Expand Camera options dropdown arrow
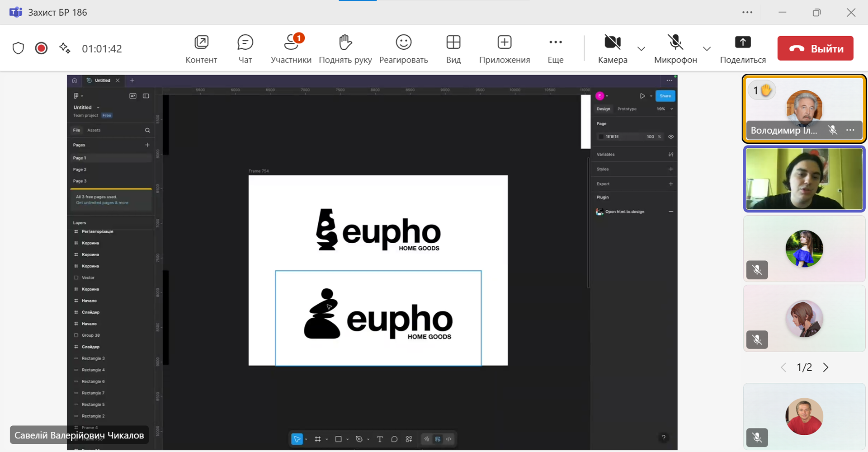Viewport: 868px width, 452px height. [641, 49]
